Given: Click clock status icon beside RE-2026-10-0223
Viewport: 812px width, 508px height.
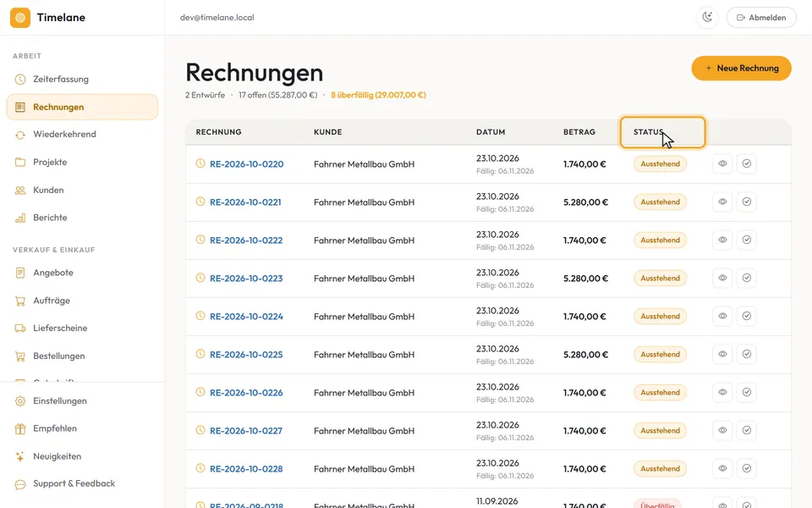Looking at the screenshot, I should (x=200, y=278).
